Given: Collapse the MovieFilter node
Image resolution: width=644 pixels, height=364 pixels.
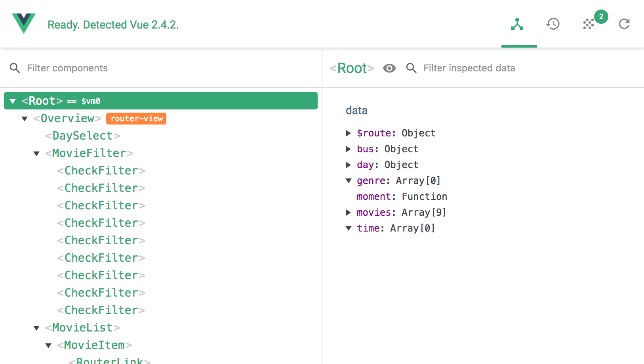Looking at the screenshot, I should (x=36, y=153).
